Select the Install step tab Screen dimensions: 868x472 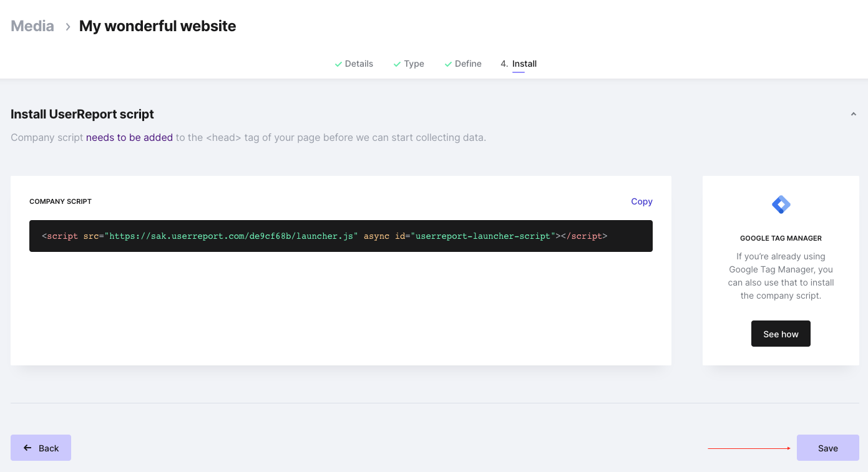pyautogui.click(x=519, y=64)
